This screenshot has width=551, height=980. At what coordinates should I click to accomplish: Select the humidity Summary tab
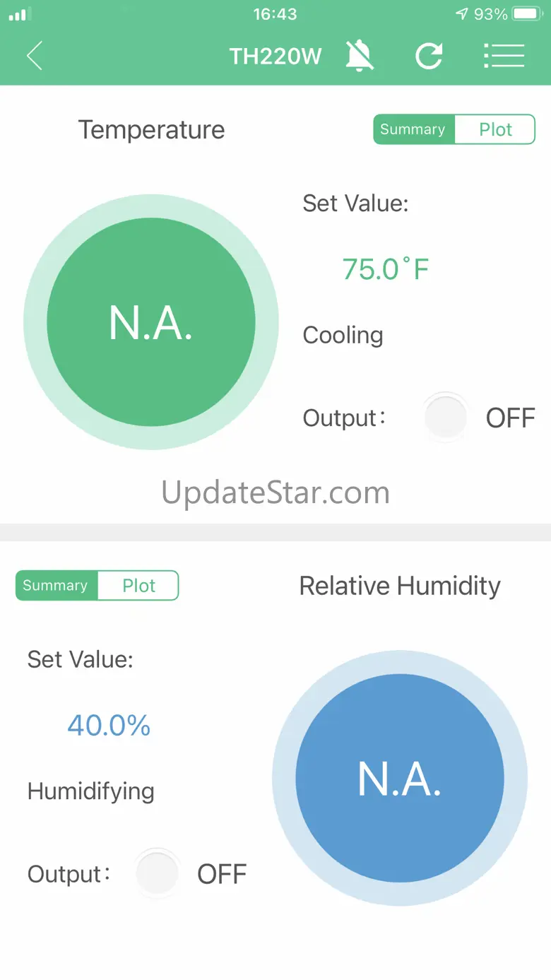point(56,586)
